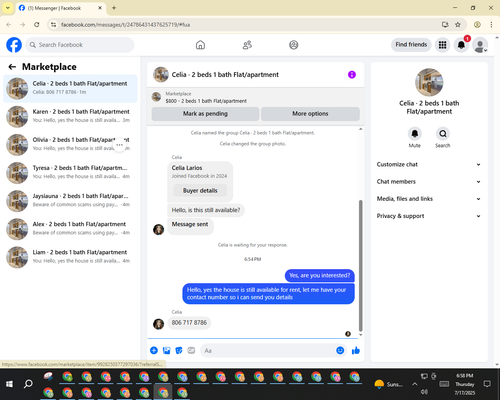Click the Find friends button
The image size is (500, 400).
411,45
